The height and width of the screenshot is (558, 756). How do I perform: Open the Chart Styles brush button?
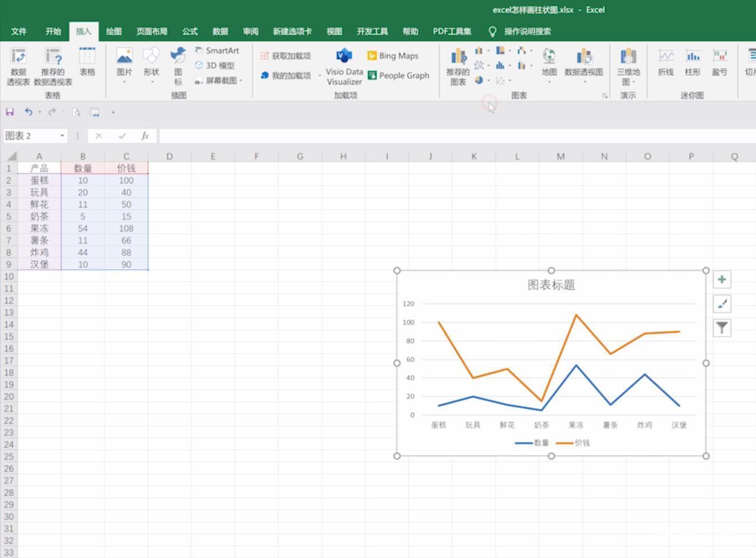pos(722,304)
